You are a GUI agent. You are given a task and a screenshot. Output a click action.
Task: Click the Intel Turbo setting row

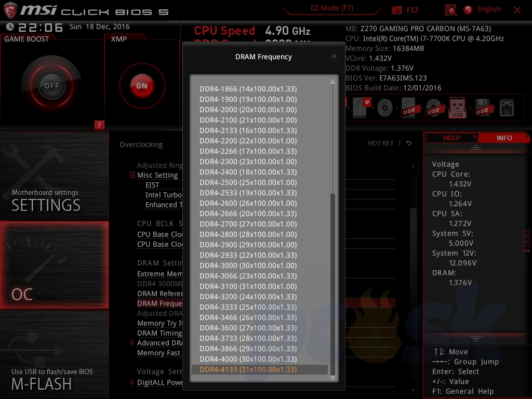164,195
